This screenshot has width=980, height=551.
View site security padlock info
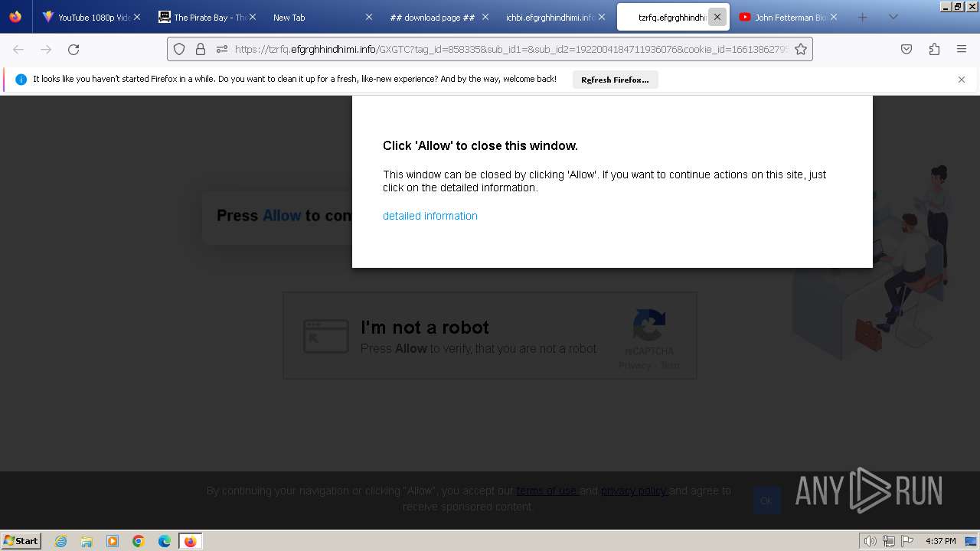tap(201, 49)
